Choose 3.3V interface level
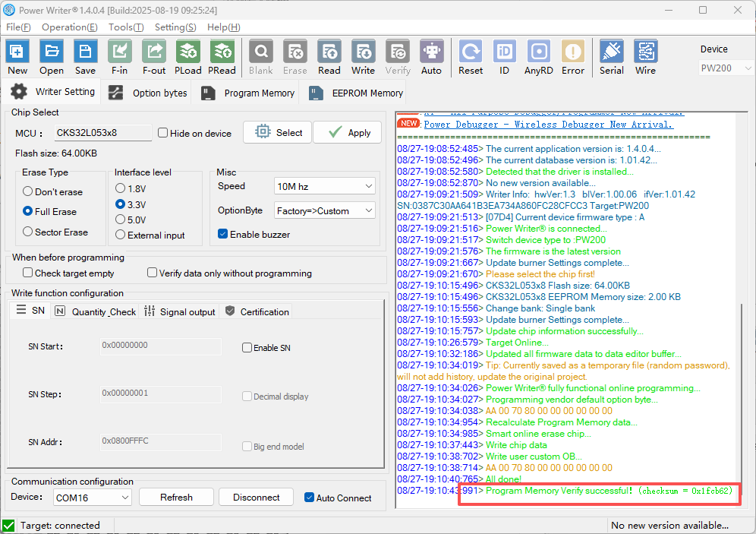Screen dimensions: 756x534 point(120,204)
